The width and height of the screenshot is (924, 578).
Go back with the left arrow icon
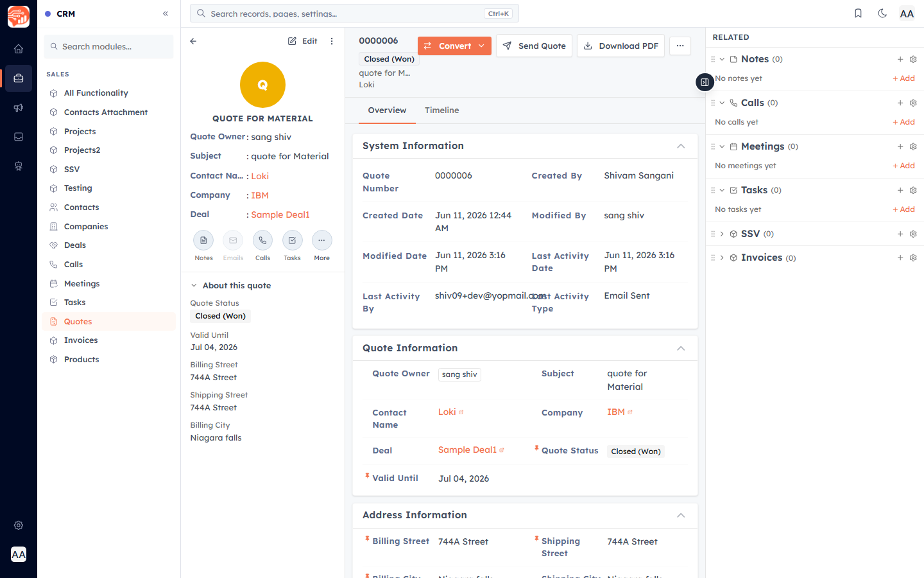(x=193, y=41)
